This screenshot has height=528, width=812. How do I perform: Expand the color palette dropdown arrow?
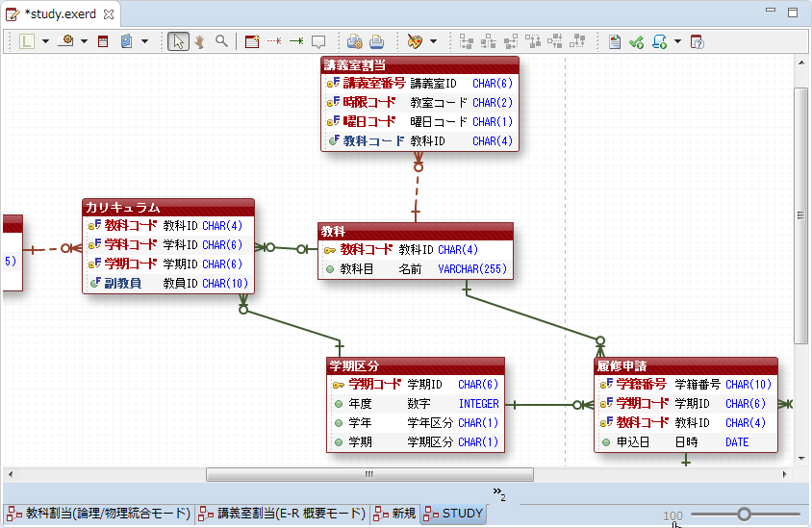[x=434, y=41]
